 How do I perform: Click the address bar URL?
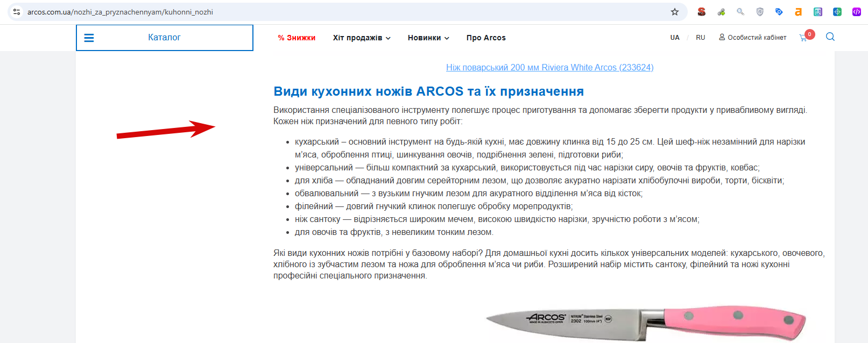pyautogui.click(x=120, y=12)
